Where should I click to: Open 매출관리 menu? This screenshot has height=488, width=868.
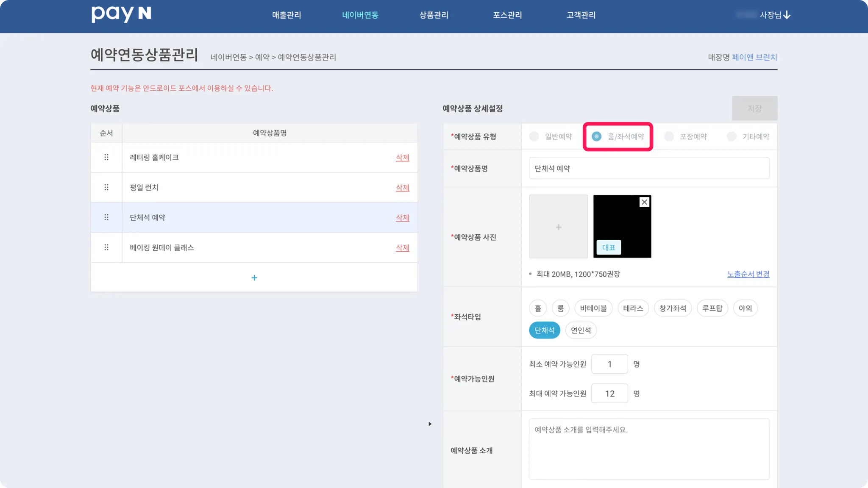tap(287, 15)
